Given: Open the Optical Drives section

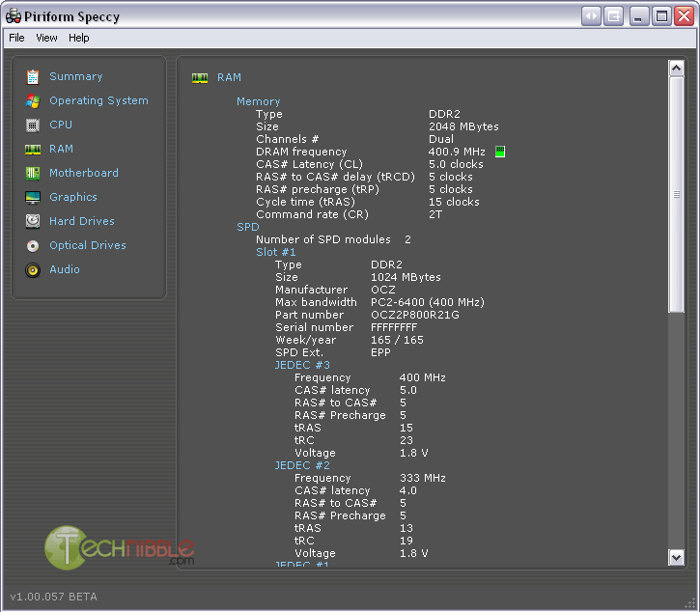Looking at the screenshot, I should tap(88, 245).
